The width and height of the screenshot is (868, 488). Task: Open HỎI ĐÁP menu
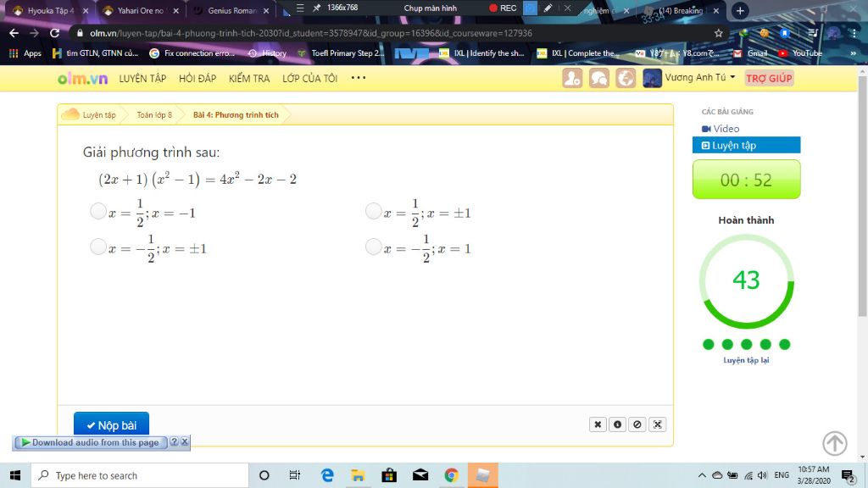coord(197,79)
